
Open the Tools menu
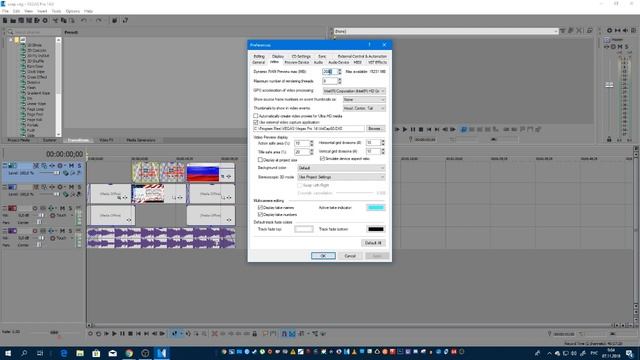56,11
